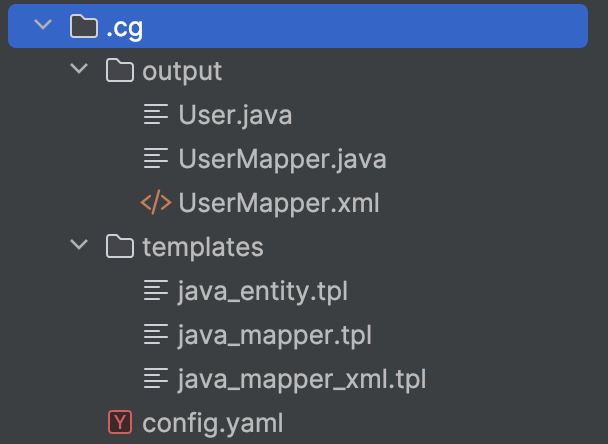
Task: Open the User.java file
Action: coord(235,116)
